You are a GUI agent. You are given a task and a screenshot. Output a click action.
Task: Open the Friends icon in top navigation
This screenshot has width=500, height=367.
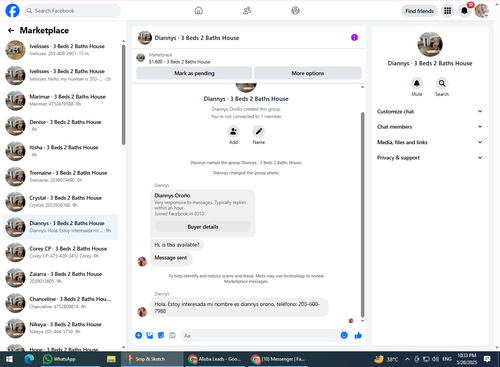(247, 11)
